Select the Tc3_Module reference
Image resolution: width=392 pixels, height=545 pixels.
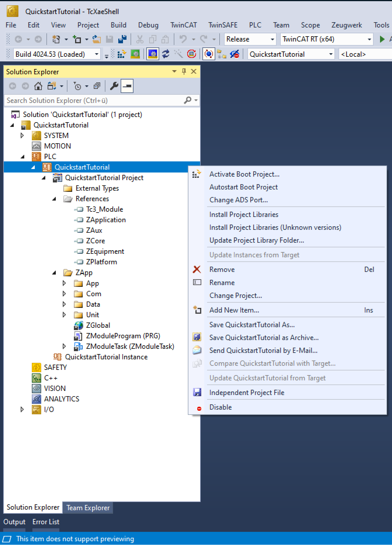click(x=104, y=209)
